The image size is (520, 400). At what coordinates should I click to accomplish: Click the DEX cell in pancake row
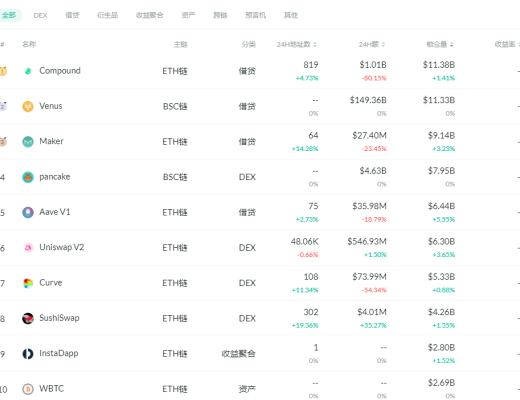(x=247, y=177)
